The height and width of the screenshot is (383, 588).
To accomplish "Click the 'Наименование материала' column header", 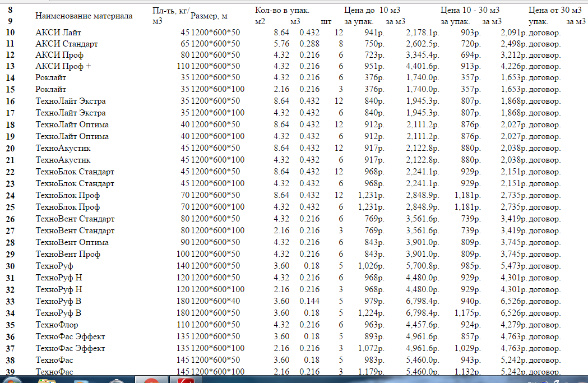I will [x=84, y=16].
